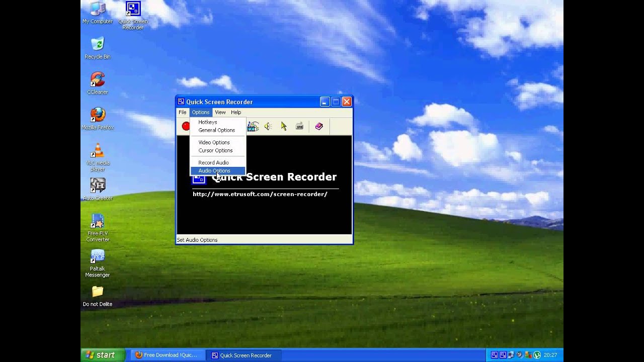
Task: Select the 'Do not Delite' folder
Action: [x=98, y=296]
